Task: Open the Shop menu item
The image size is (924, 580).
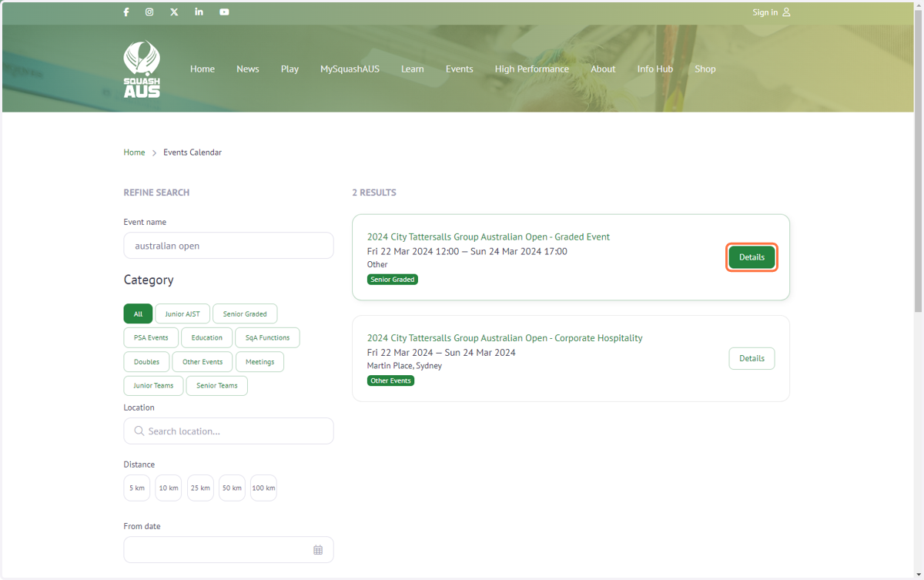Action: click(x=705, y=69)
